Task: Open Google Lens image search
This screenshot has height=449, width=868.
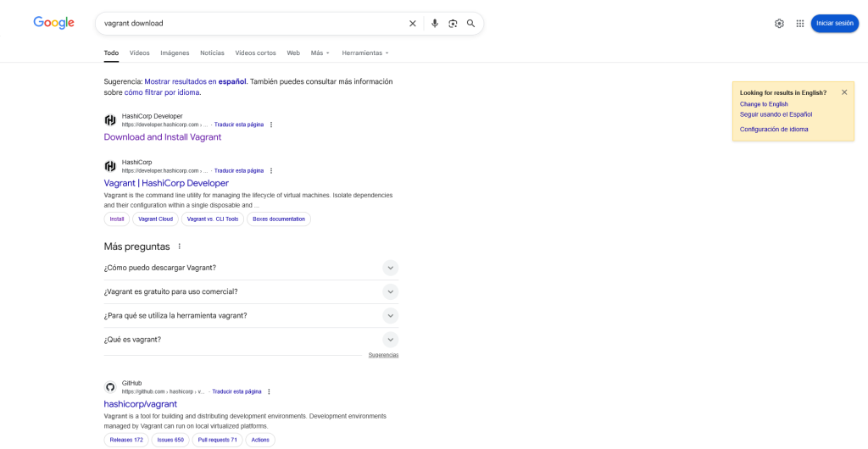Action: pos(453,24)
